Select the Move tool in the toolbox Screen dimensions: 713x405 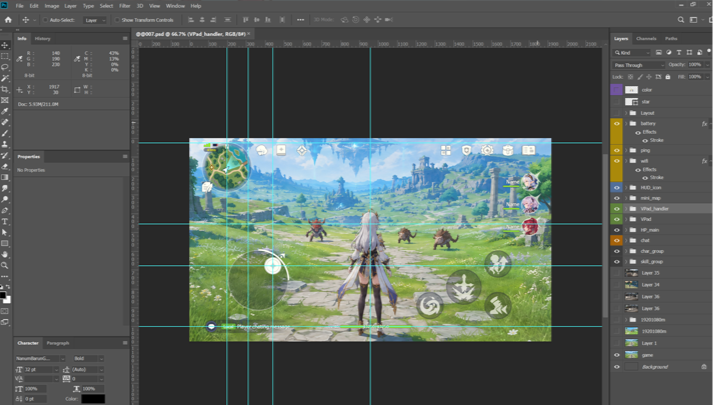[5, 45]
